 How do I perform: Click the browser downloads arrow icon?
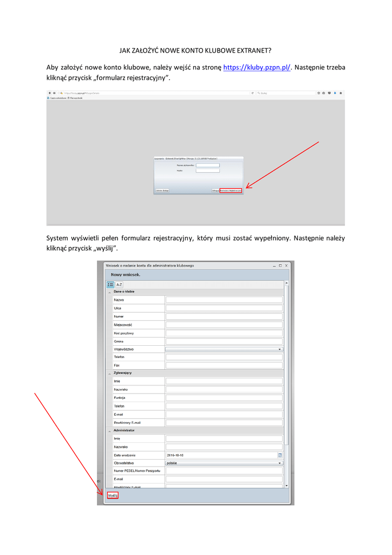coord(335,93)
